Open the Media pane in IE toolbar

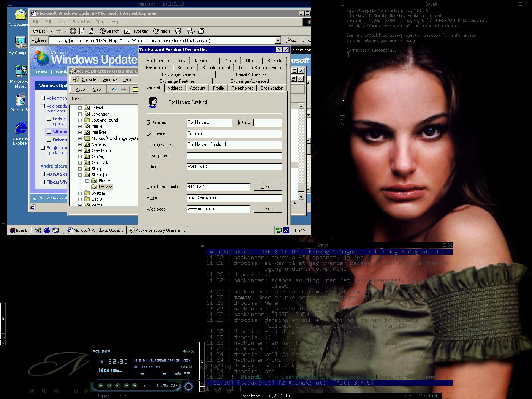[162, 31]
